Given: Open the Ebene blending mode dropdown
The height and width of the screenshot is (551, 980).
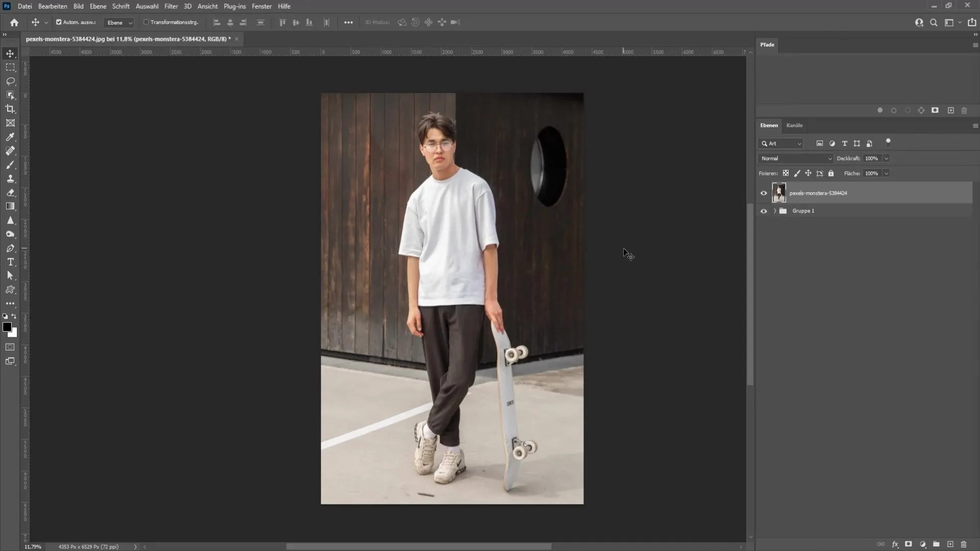Looking at the screenshot, I should point(795,158).
